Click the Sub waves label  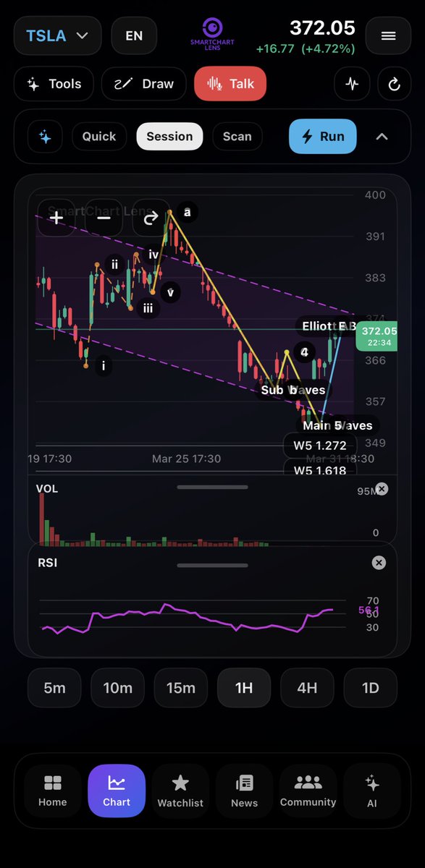pyautogui.click(x=293, y=390)
